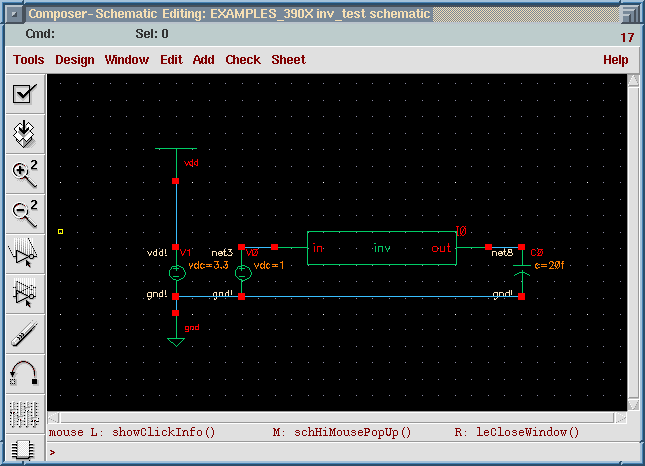The height and width of the screenshot is (466, 645).
Task: Open the Help menu
Action: [615, 60]
